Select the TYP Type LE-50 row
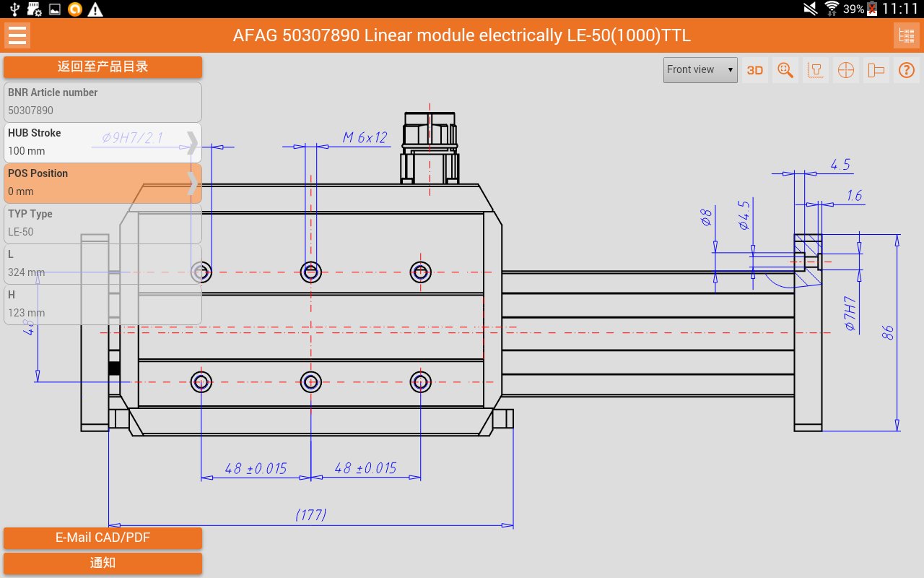Image resolution: width=924 pixels, height=578 pixels. 103,223
